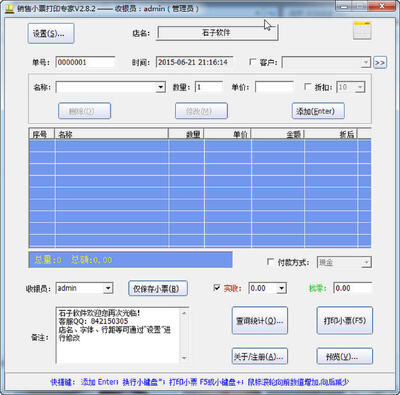Open the 设置(S)... settings button
The image size is (400, 395).
click(51, 33)
